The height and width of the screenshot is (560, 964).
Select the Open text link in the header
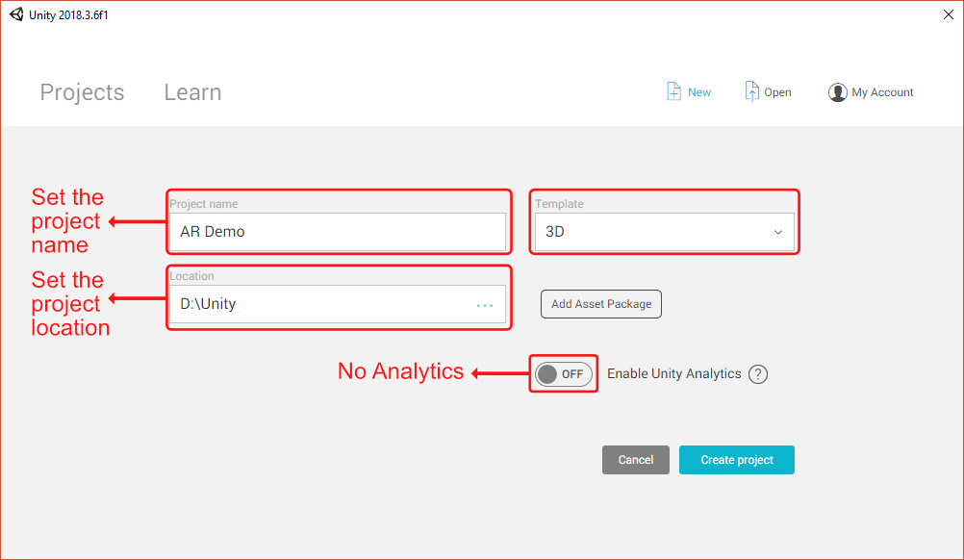click(777, 92)
